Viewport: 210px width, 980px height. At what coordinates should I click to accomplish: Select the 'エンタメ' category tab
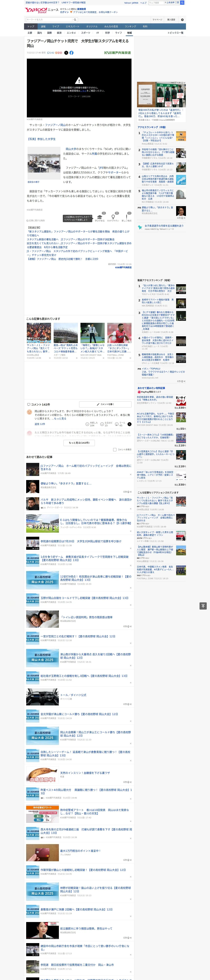71,33
